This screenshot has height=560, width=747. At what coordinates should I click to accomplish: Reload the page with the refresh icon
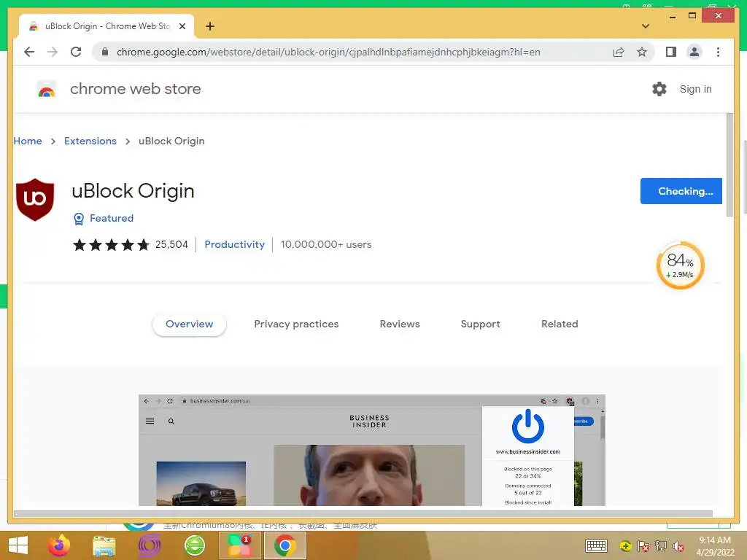coord(76,52)
